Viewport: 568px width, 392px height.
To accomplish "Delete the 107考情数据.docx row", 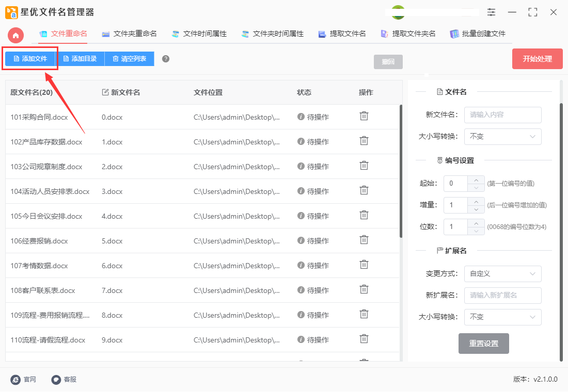I will [364, 265].
